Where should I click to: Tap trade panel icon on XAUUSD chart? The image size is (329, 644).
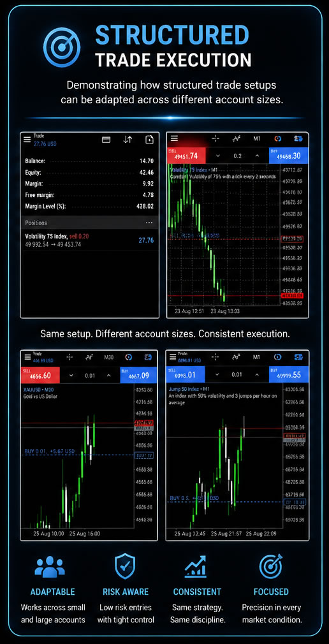point(147,357)
